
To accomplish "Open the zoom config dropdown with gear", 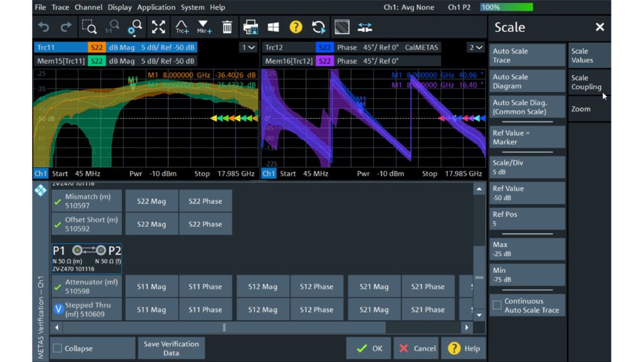I will pyautogui.click(x=135, y=27).
